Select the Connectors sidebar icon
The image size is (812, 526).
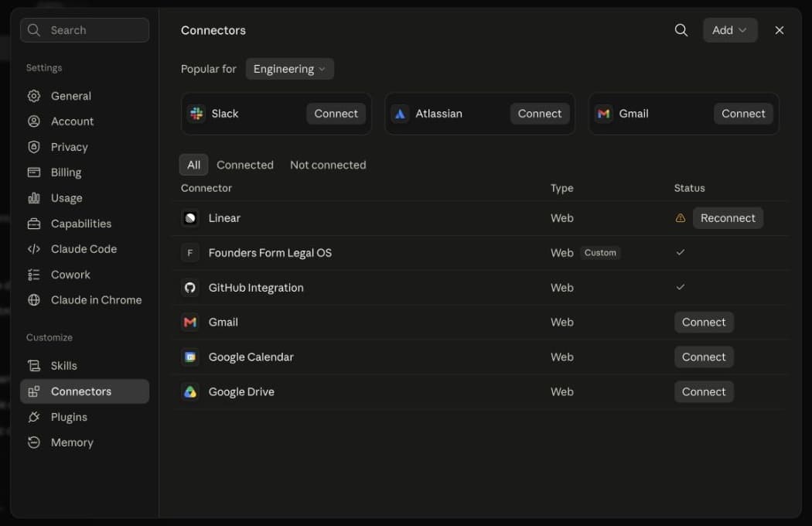(34, 391)
